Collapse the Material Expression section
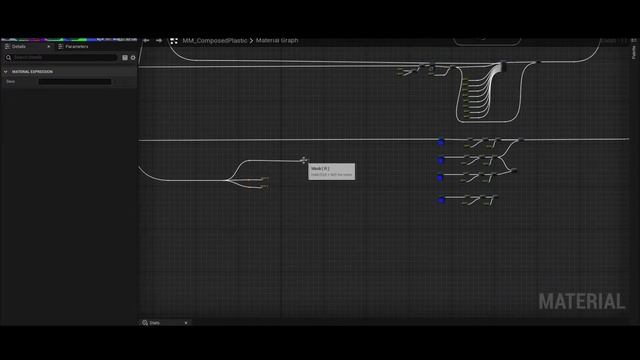This screenshot has height=360, width=640. point(6,71)
